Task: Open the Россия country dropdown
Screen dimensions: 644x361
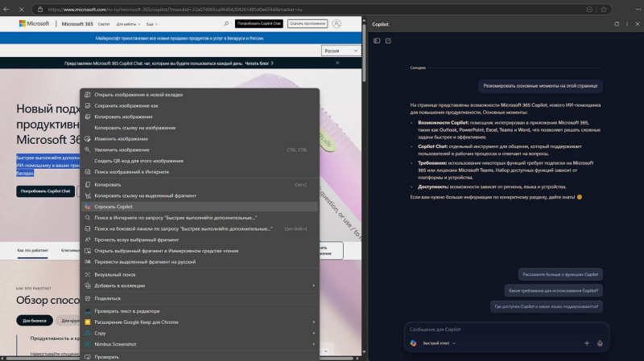Action: tap(341, 51)
